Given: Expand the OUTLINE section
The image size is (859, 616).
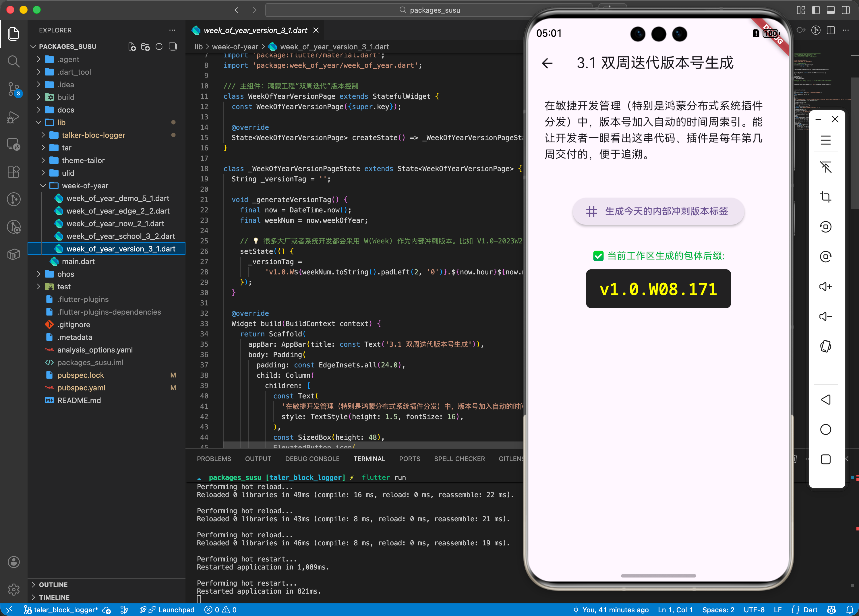Looking at the screenshot, I should 53,585.
